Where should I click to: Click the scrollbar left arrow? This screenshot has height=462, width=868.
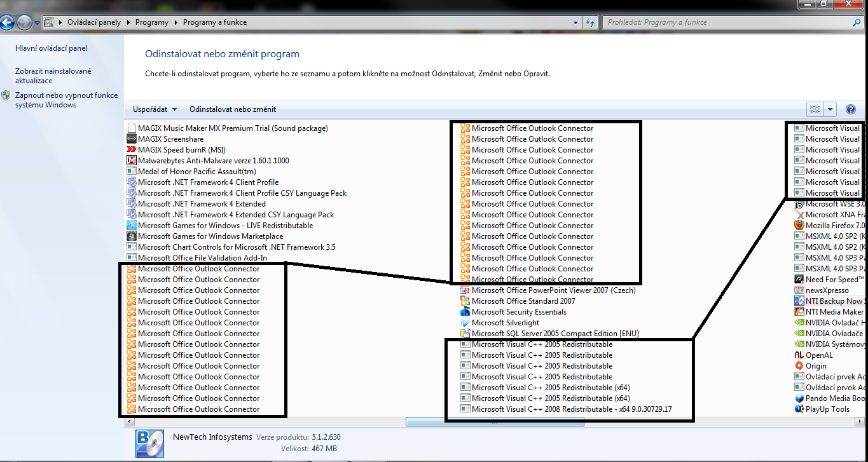click(130, 422)
